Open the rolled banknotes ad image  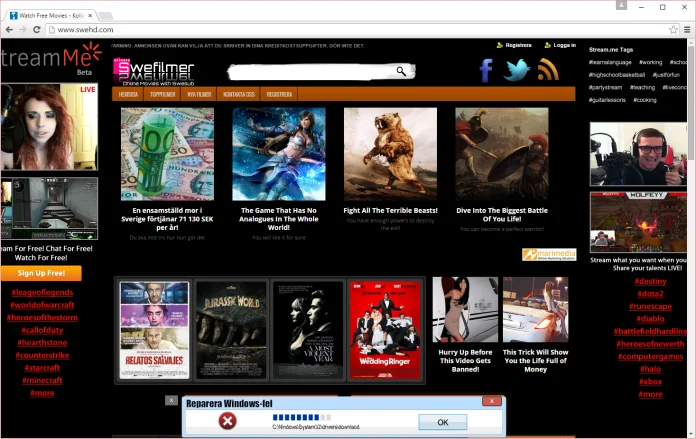click(x=167, y=154)
